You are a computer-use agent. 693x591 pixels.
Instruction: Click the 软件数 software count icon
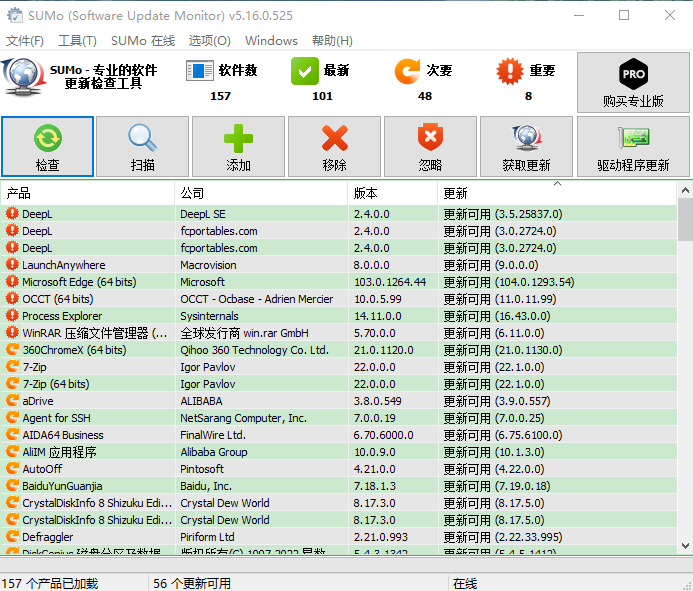click(200, 71)
